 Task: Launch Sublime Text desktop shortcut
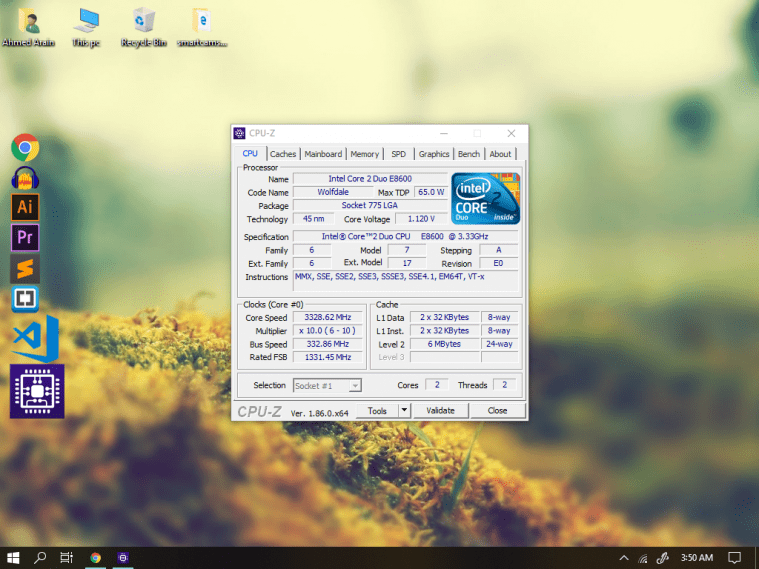pos(25,269)
